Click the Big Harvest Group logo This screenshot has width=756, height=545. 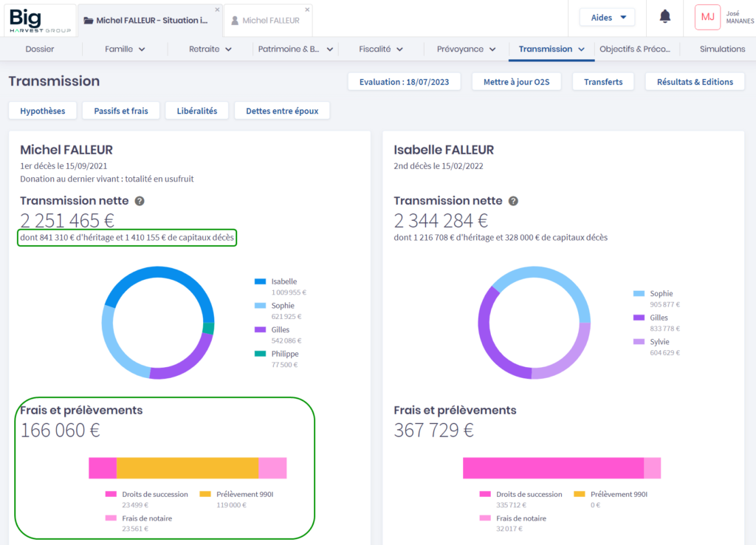click(x=40, y=20)
